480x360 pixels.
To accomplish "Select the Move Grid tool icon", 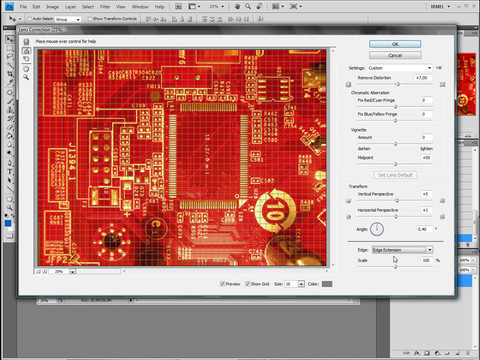I will [26, 59].
